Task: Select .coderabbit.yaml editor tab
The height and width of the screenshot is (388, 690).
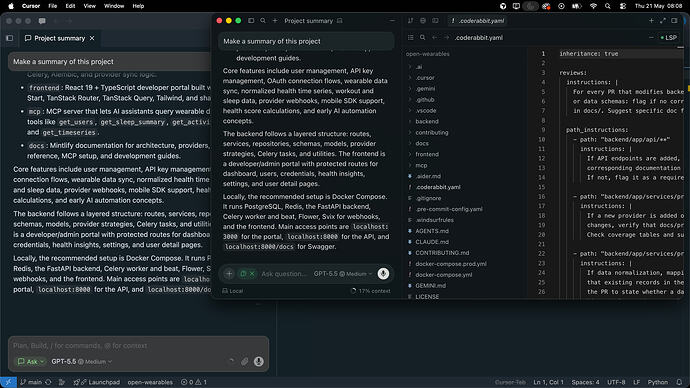Action: (478, 21)
